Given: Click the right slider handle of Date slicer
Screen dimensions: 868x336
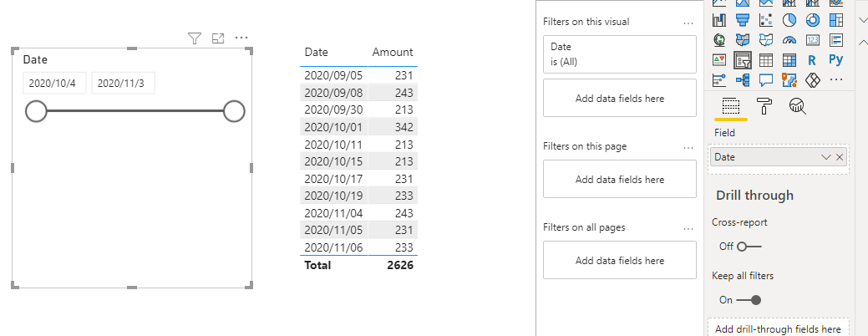Looking at the screenshot, I should [x=234, y=111].
